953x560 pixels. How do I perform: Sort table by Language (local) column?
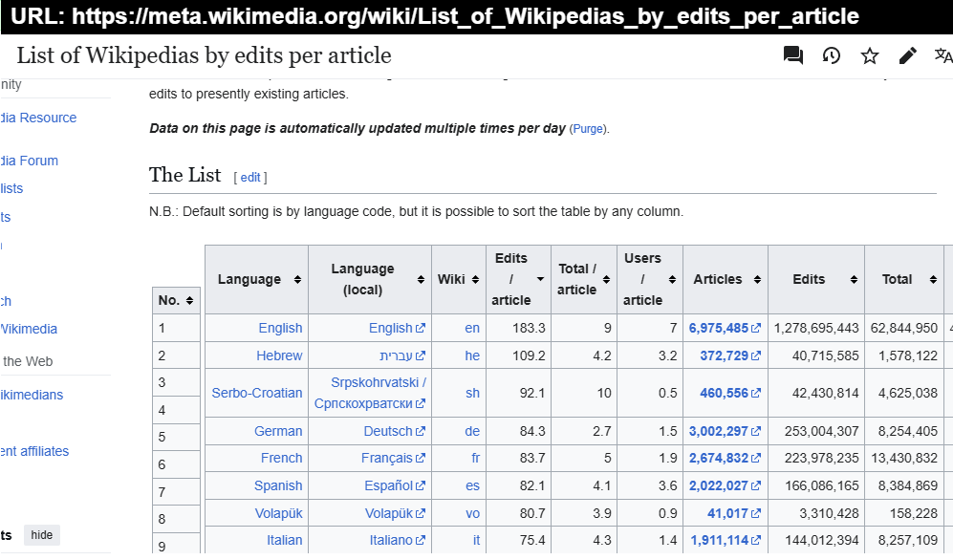click(370, 279)
